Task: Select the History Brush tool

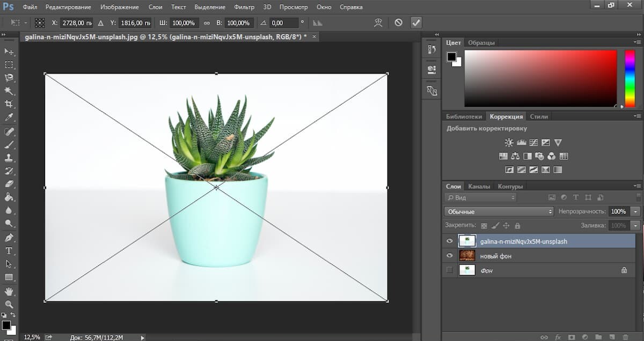Action: [9, 172]
